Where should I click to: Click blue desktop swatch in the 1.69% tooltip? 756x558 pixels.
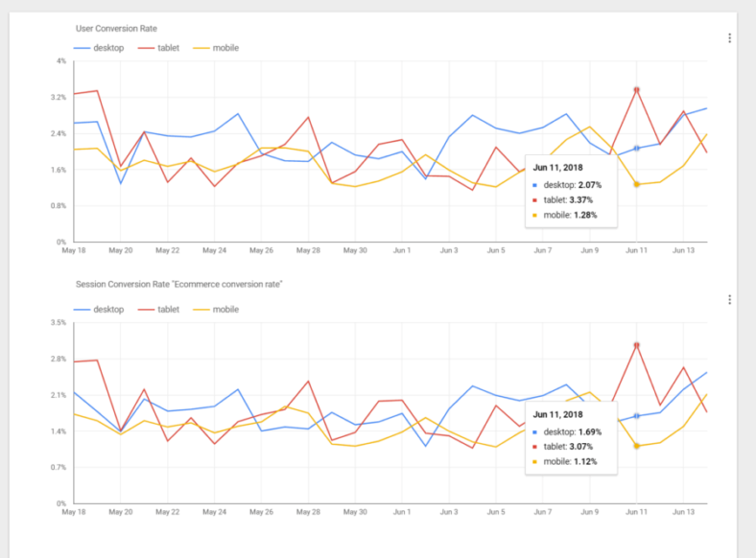click(536, 432)
